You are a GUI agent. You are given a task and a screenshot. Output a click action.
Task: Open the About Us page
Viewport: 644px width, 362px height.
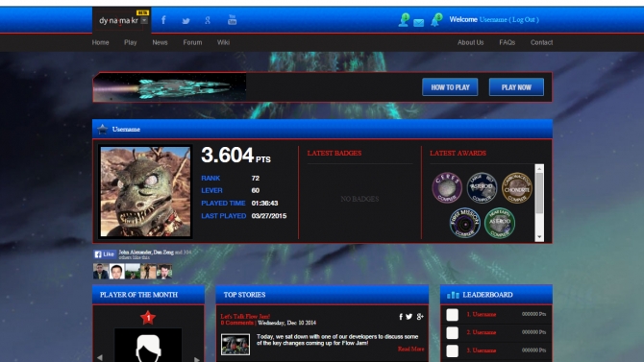click(x=470, y=42)
